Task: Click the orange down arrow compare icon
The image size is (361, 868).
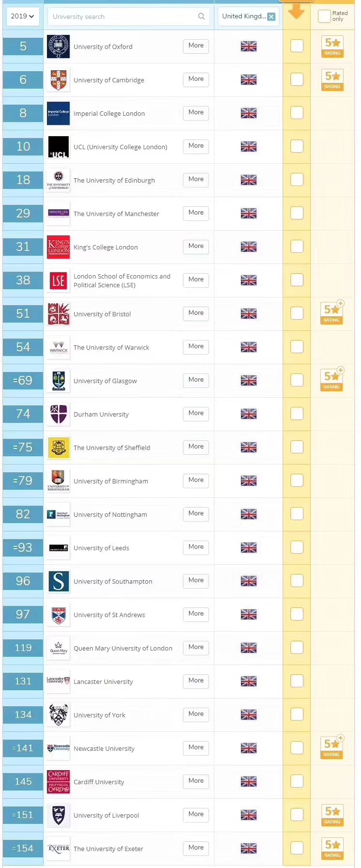Action: [296, 11]
